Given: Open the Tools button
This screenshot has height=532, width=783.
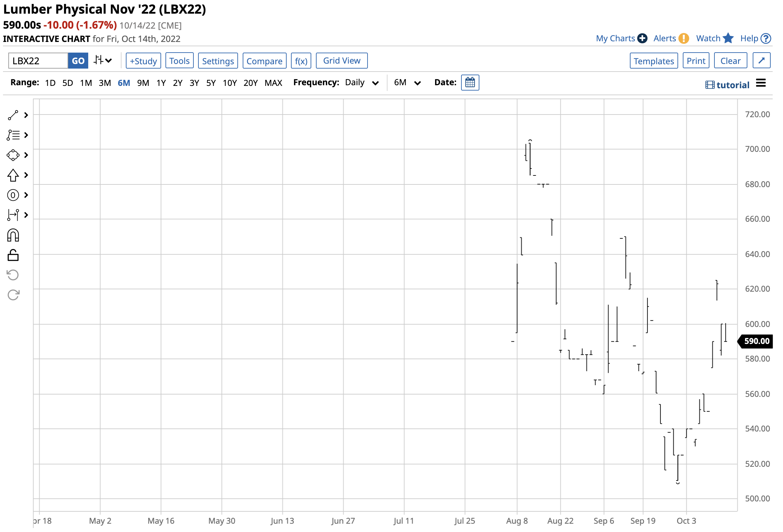Looking at the screenshot, I should point(179,61).
